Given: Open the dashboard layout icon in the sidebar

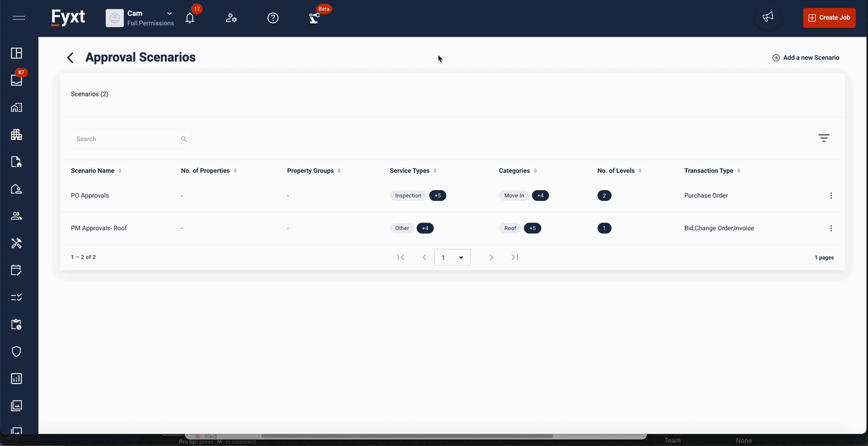Looking at the screenshot, I should [x=17, y=53].
